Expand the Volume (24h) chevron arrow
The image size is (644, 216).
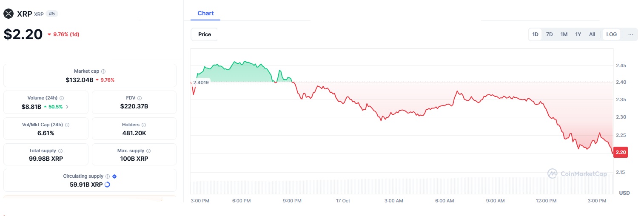[x=67, y=107]
